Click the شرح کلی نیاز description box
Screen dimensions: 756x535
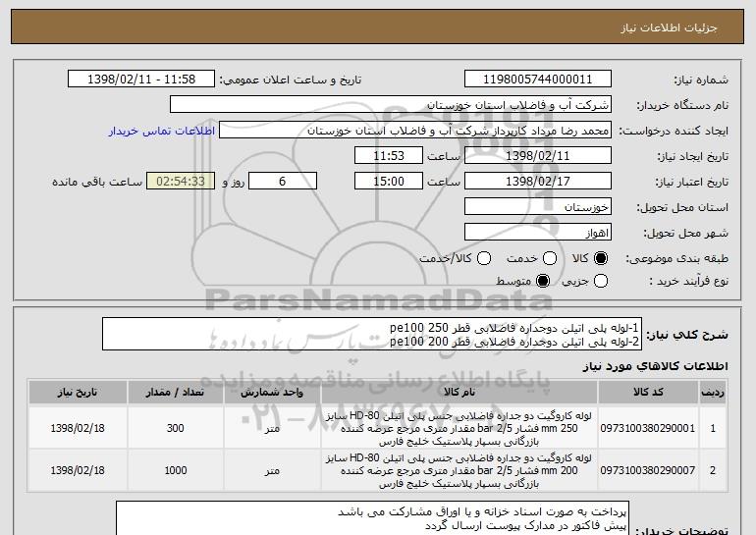pos(372,334)
